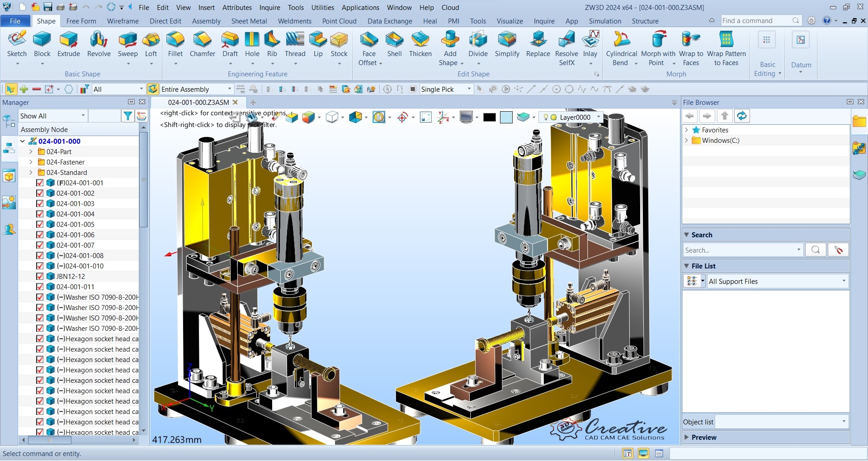Select the Sweep tool

point(127,44)
